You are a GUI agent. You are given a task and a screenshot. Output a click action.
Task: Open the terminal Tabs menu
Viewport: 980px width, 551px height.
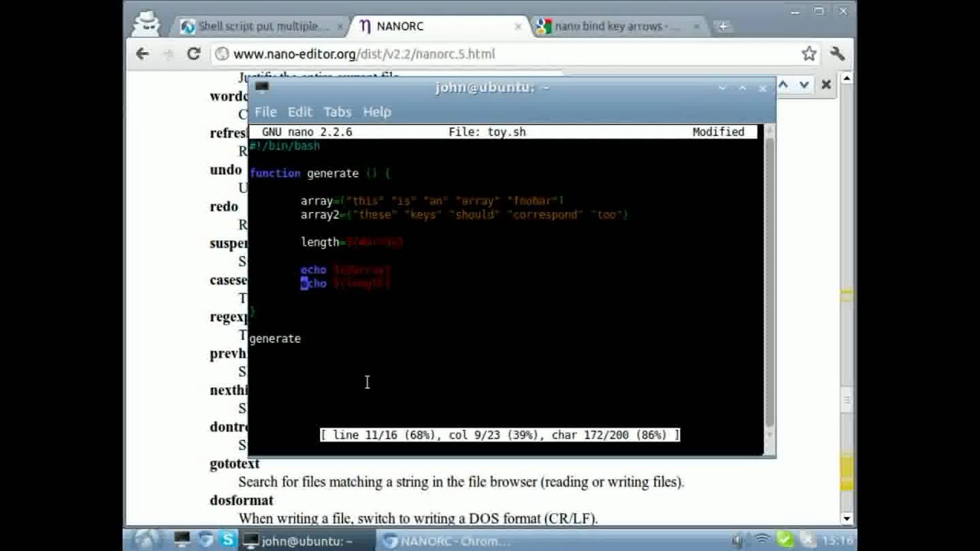[337, 112]
